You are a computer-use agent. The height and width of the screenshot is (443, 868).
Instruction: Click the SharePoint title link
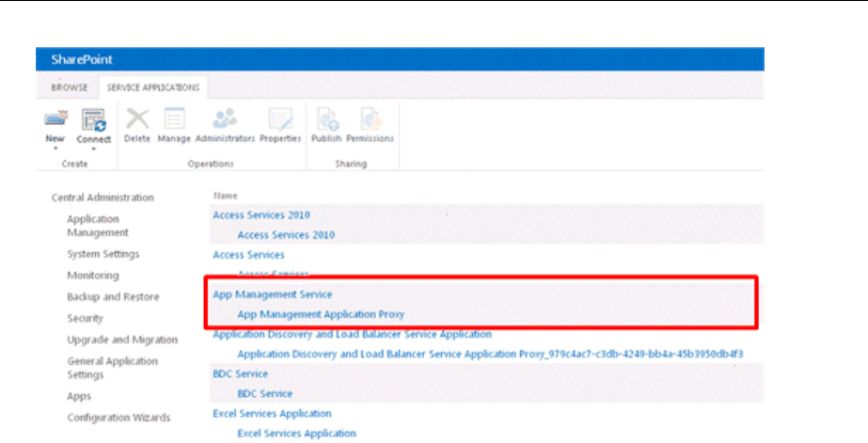coord(82,59)
